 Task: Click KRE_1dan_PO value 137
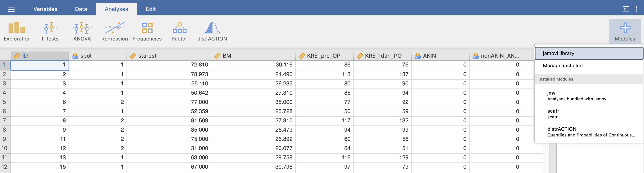pos(382,74)
